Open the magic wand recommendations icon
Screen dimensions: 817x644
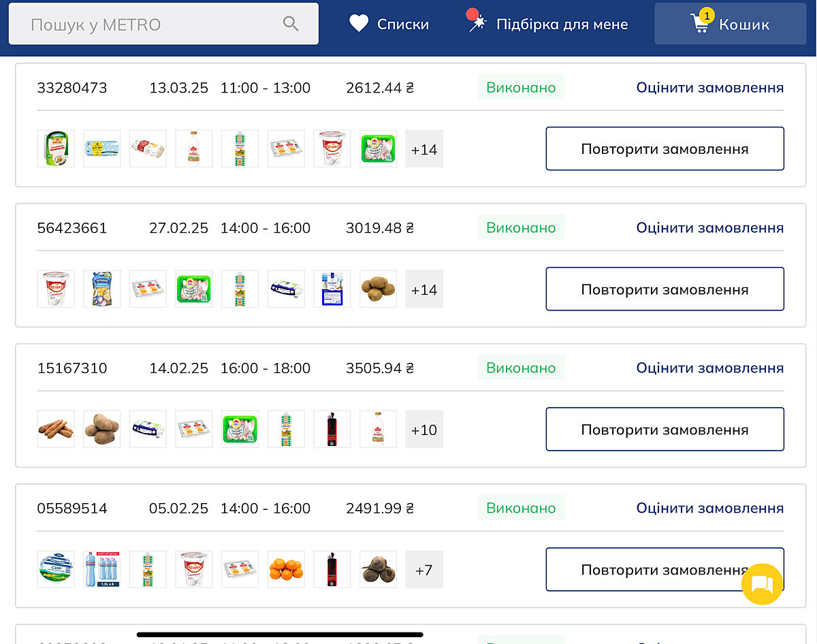(x=478, y=23)
